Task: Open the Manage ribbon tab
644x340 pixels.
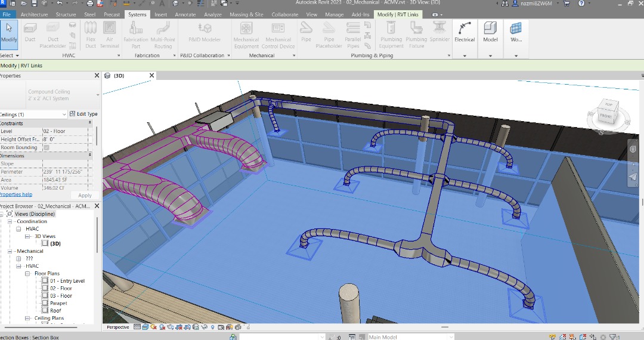Action: coord(334,14)
